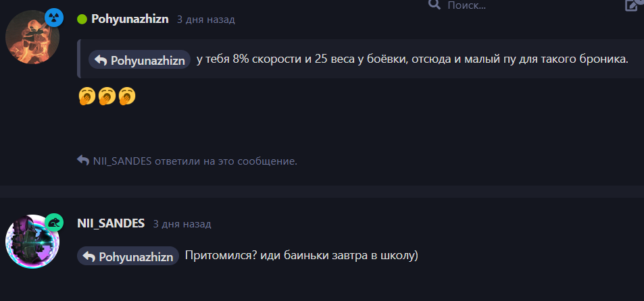Click reply arrow beside NII_SANDES ответили notice
Viewport: 644px width, 301px height.
[83, 161]
